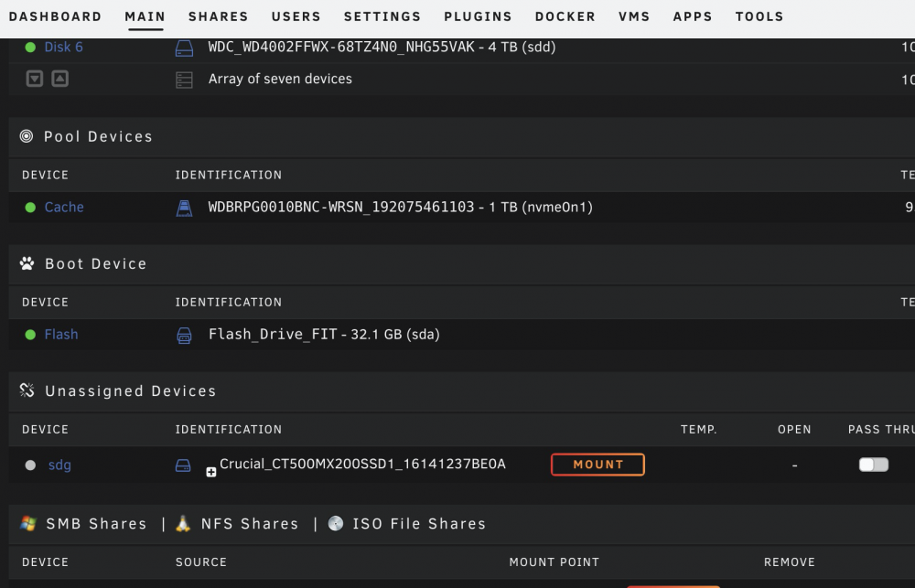Click the sdg disk drive icon
This screenshot has width=915, height=588.
(x=183, y=465)
